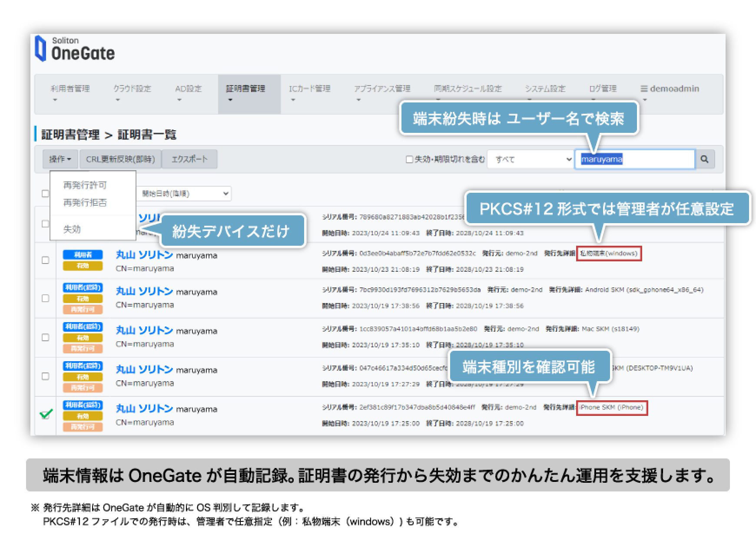Click 私物端末(windows) issue detail text
756x547 pixels.
pos(609,254)
